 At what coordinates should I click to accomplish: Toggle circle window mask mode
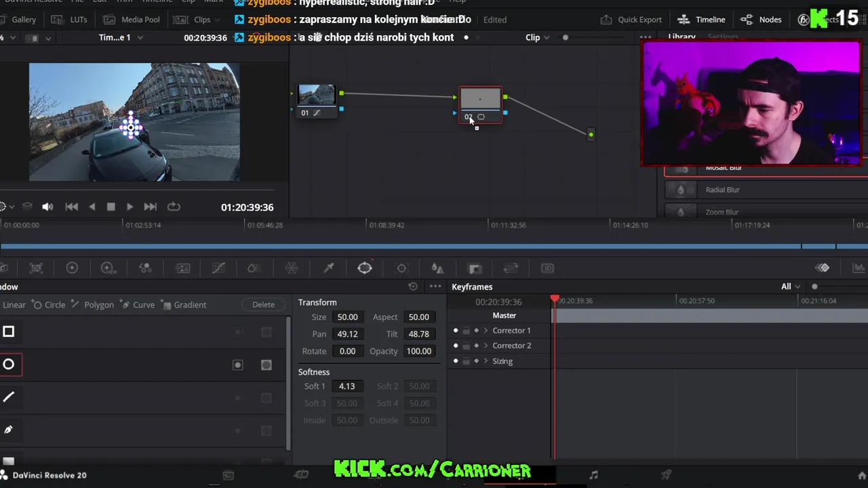pos(267,365)
